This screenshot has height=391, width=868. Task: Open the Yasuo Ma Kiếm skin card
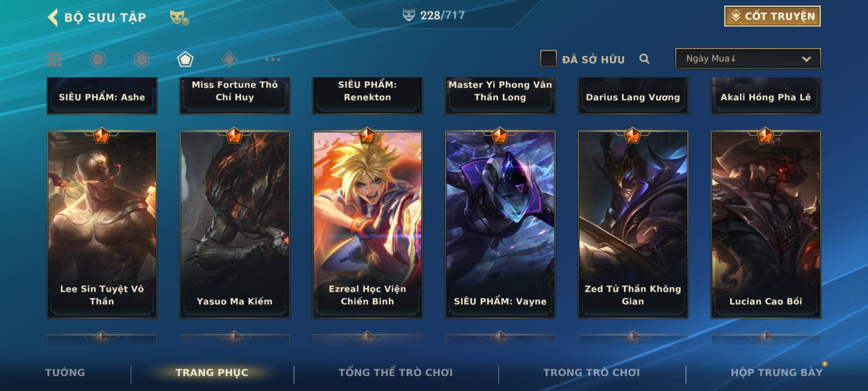(235, 224)
